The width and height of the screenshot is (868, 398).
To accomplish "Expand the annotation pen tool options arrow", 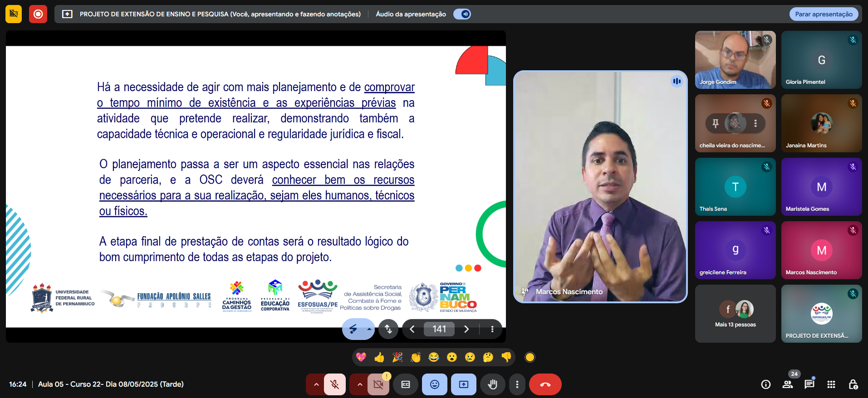I will click(369, 330).
